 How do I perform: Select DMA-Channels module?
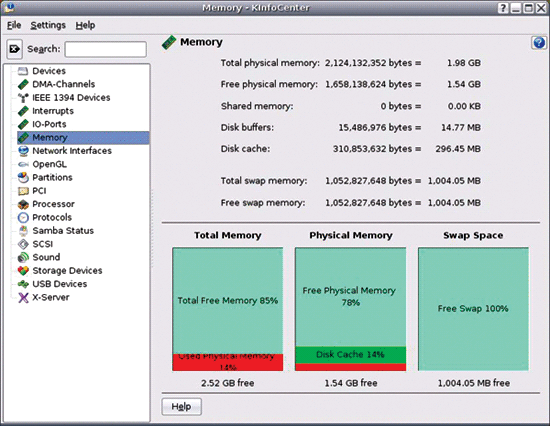point(63,84)
